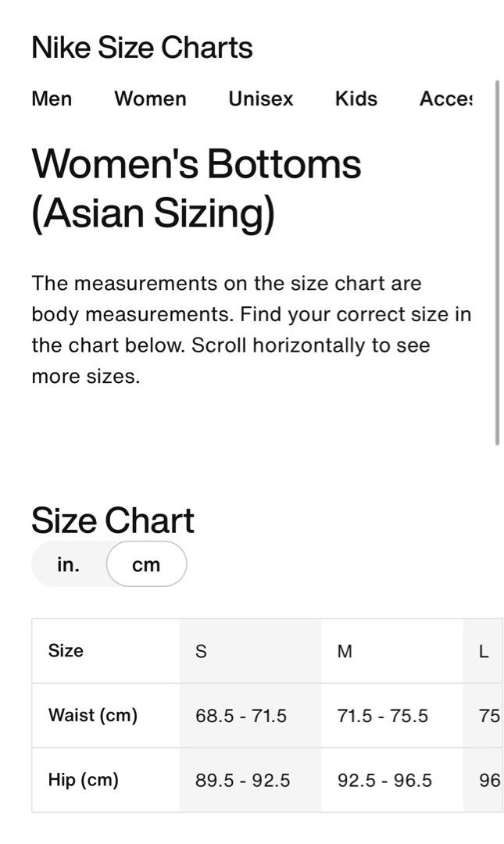This screenshot has height=844, width=504.
Task: Click the vertical scrollbar on the right
Action: [x=497, y=263]
